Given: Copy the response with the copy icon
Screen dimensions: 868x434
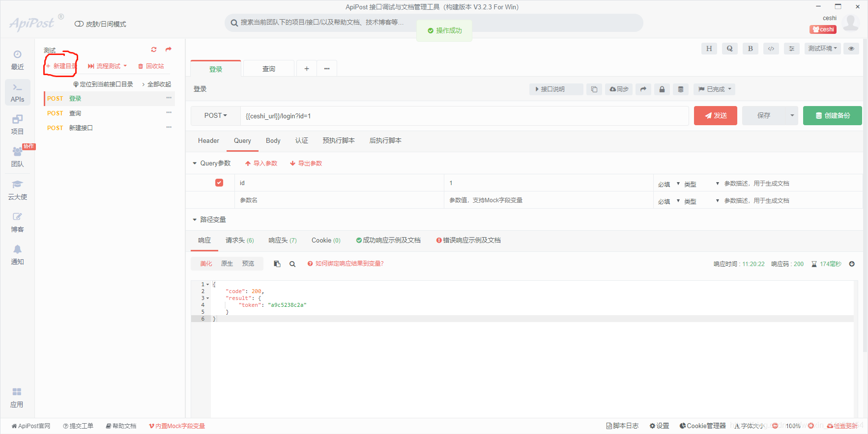Looking at the screenshot, I should (277, 264).
